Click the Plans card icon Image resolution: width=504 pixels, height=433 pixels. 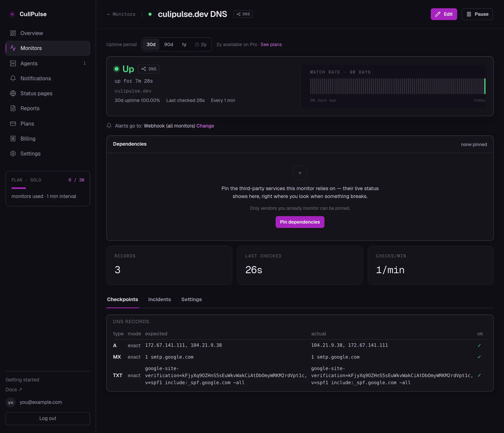coord(13,124)
